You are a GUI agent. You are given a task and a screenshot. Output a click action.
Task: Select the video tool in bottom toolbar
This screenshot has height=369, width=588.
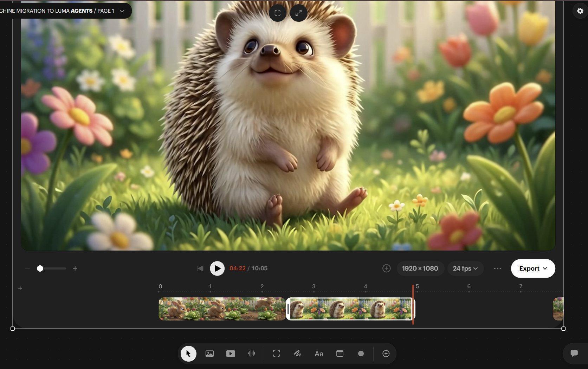[x=231, y=354]
